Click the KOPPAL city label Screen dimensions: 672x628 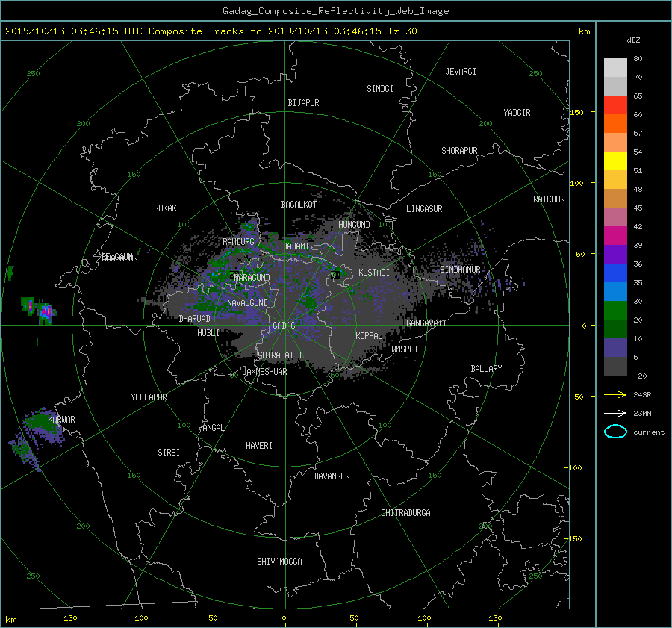point(369,335)
